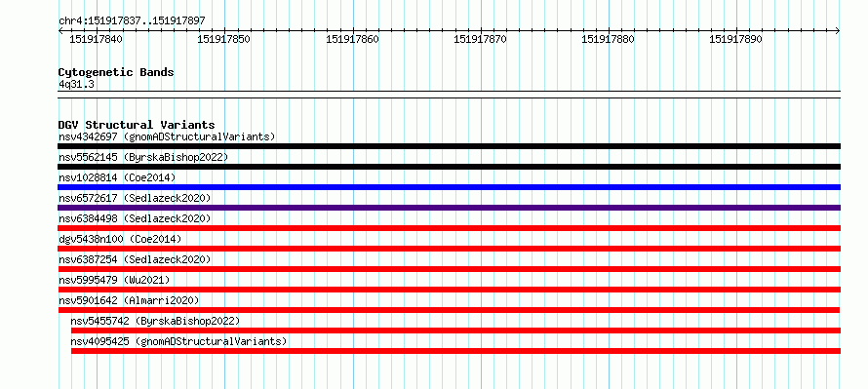This screenshot has width=868, height=389.
Task: Open the nsv6384498 Sedlazeck2020 label
Action: [x=135, y=218]
